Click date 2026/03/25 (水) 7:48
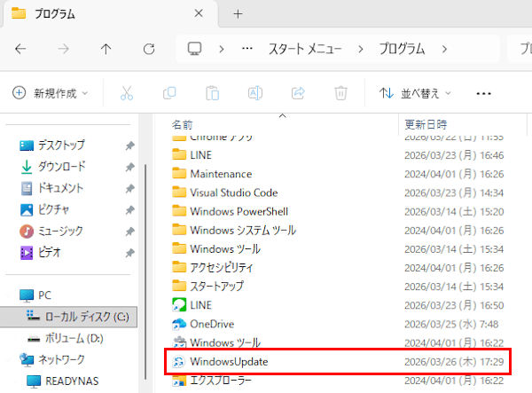 (x=451, y=324)
